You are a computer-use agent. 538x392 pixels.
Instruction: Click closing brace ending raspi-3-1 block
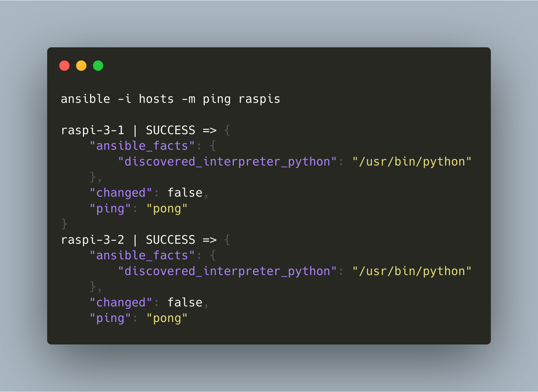pyautogui.click(x=64, y=224)
